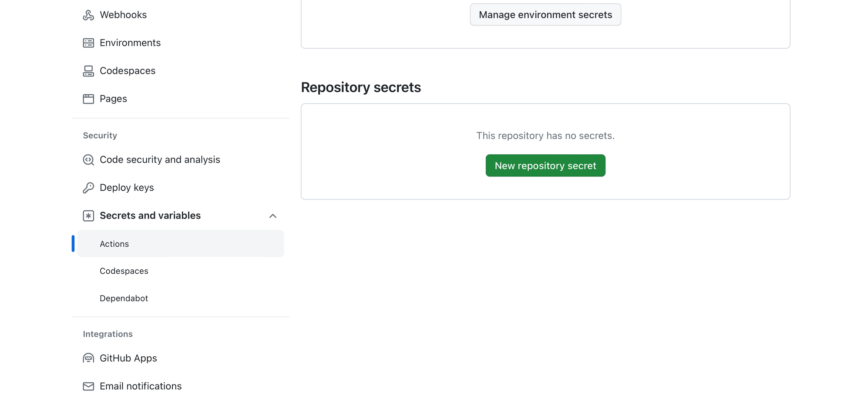Click the GitHub Apps robot icon
This screenshot has width=868, height=401.
click(88, 358)
